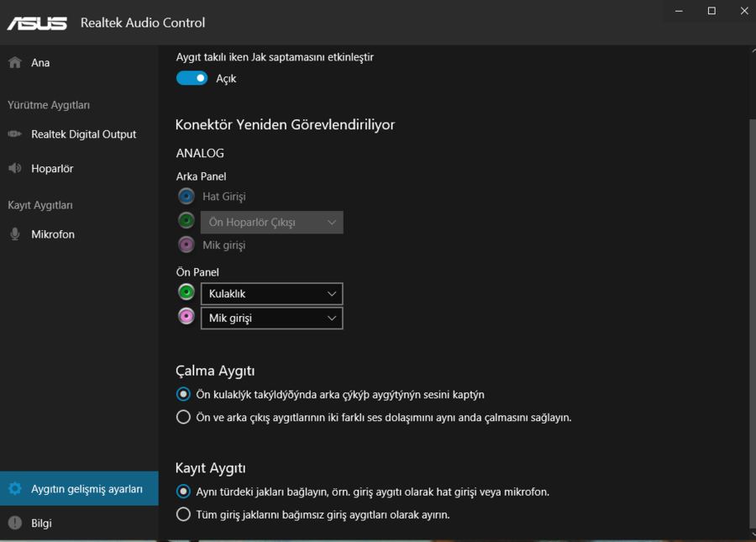
Task: Go to the Ana home page
Action: point(40,63)
